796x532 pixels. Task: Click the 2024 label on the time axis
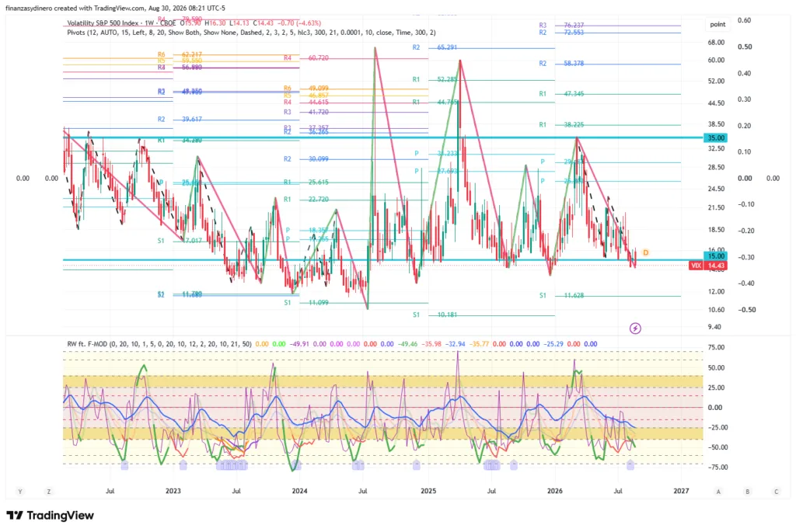(x=299, y=491)
